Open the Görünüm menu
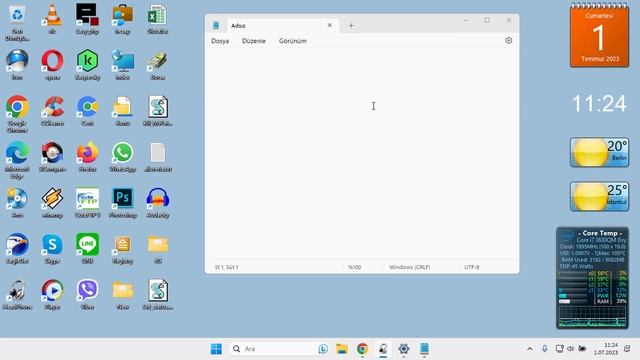Image resolution: width=640 pixels, height=360 pixels. tap(293, 41)
